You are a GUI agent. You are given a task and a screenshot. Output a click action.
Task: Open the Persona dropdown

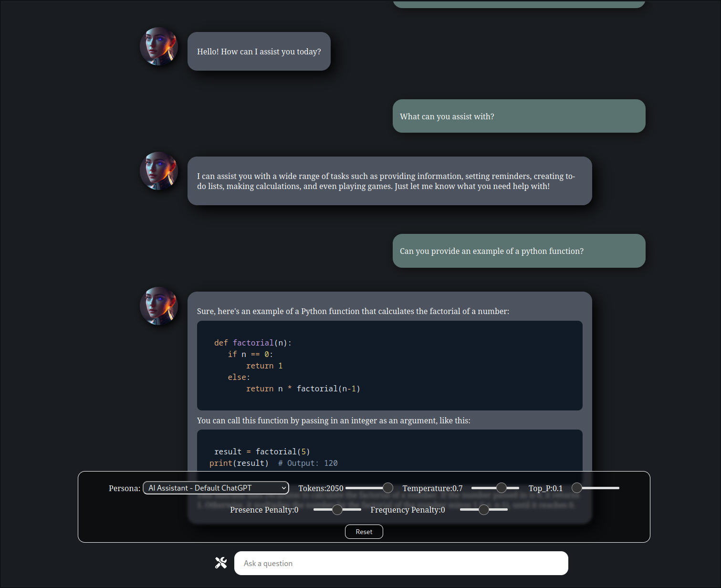216,488
